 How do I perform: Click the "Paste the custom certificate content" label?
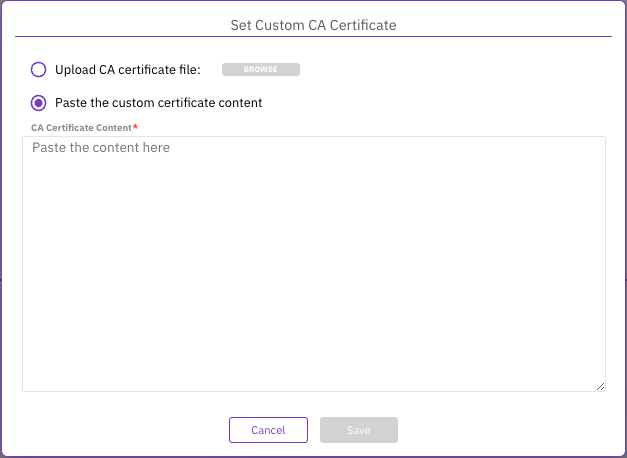click(159, 102)
